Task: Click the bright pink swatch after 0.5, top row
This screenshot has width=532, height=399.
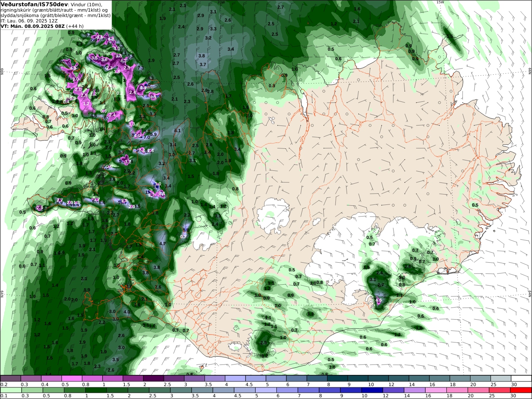Action: [71, 378]
